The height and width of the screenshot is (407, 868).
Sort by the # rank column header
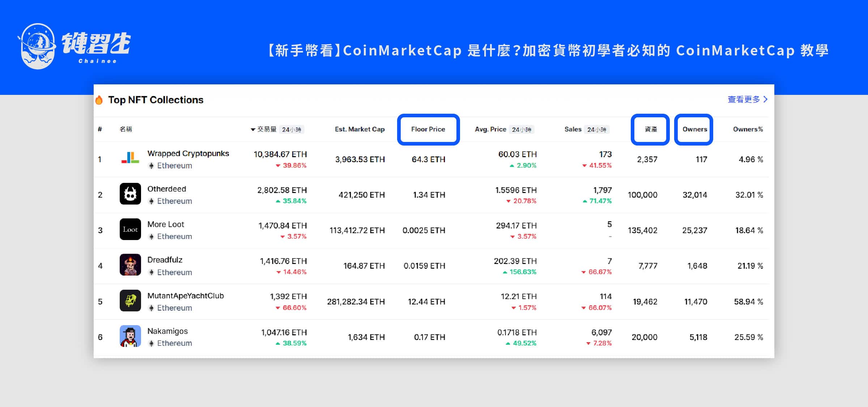click(100, 129)
